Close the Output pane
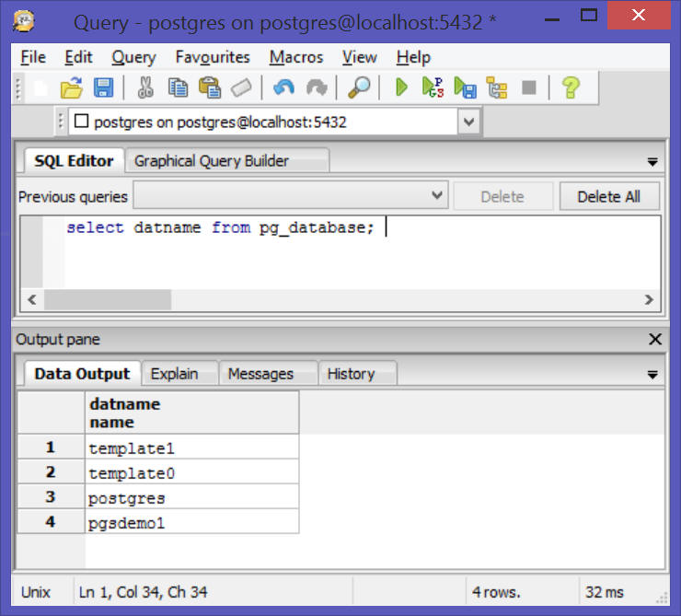This screenshot has height=616, width=681. point(655,340)
